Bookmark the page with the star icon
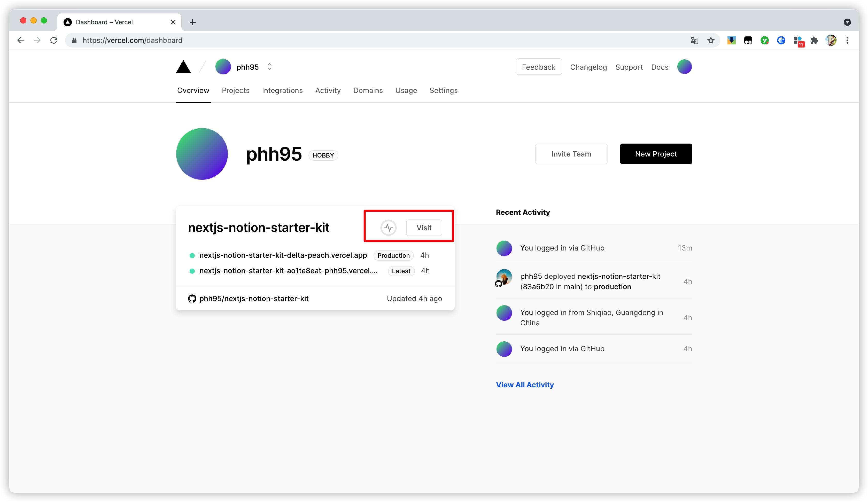 coord(711,40)
